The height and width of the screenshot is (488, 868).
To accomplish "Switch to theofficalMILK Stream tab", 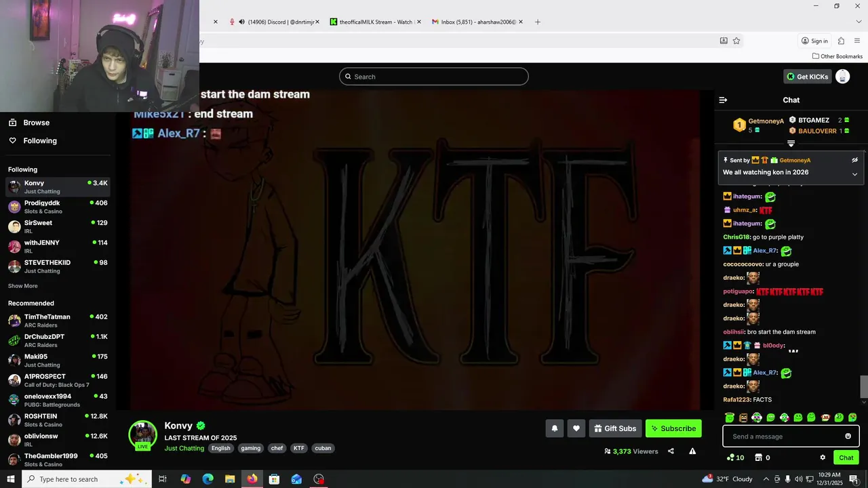I will tap(375, 22).
